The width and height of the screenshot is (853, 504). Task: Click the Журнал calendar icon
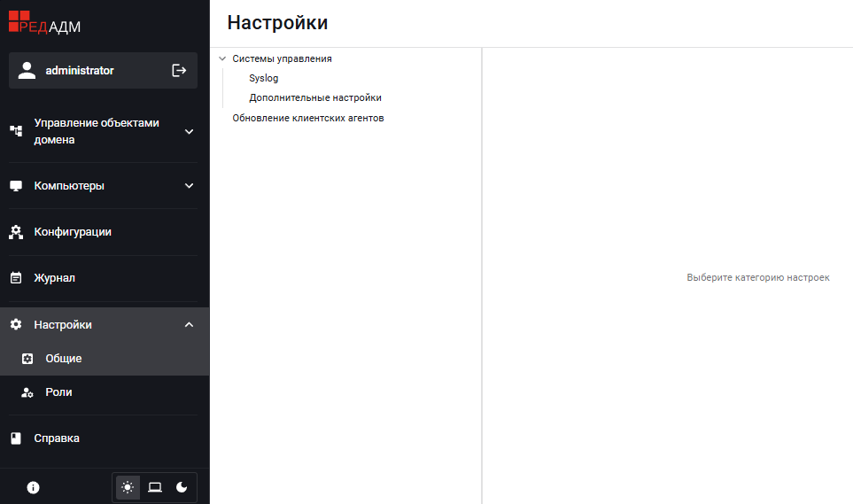tap(16, 278)
